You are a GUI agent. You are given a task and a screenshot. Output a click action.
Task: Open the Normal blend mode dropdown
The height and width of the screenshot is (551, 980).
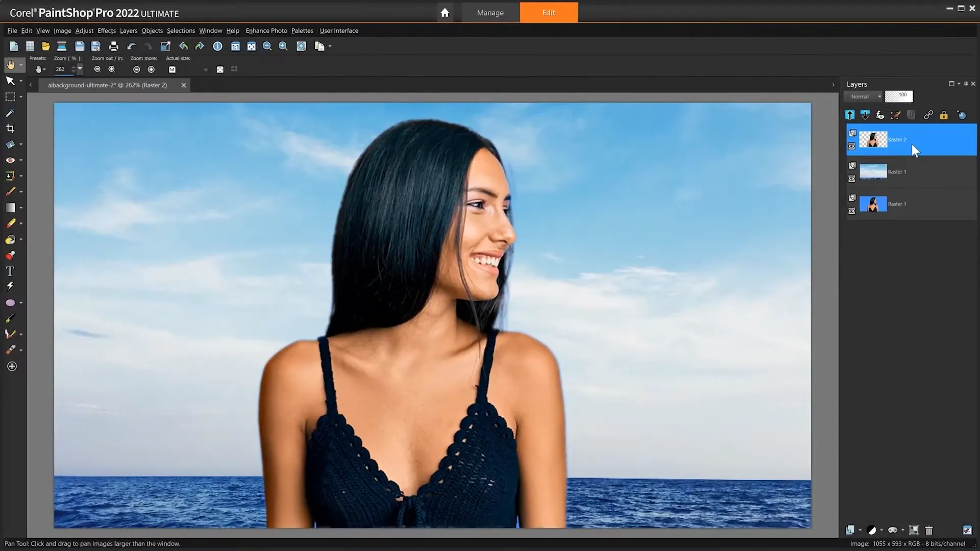[864, 96]
